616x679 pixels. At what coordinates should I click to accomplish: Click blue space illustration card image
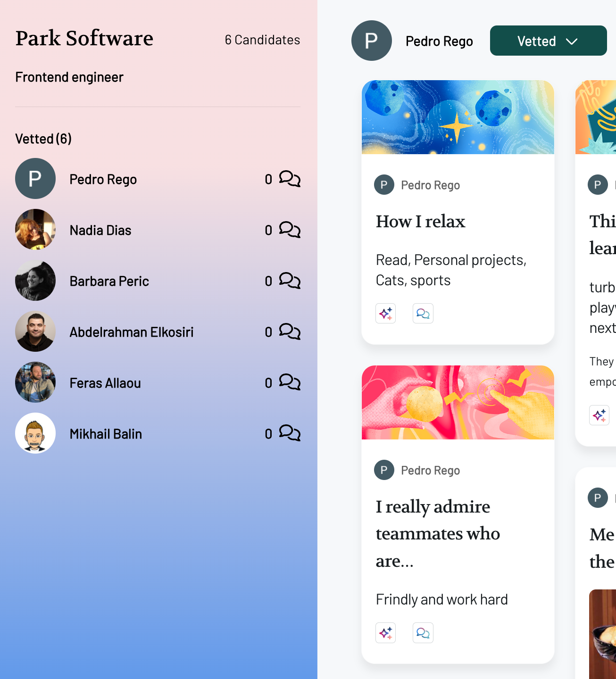pos(458,117)
